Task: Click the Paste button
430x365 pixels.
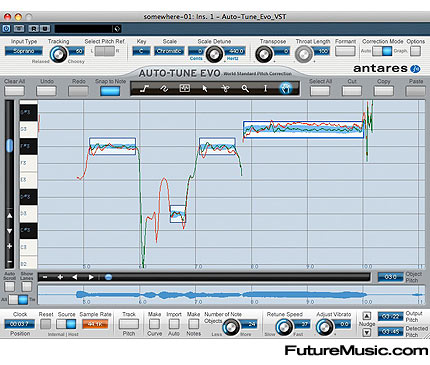Action: (x=415, y=91)
